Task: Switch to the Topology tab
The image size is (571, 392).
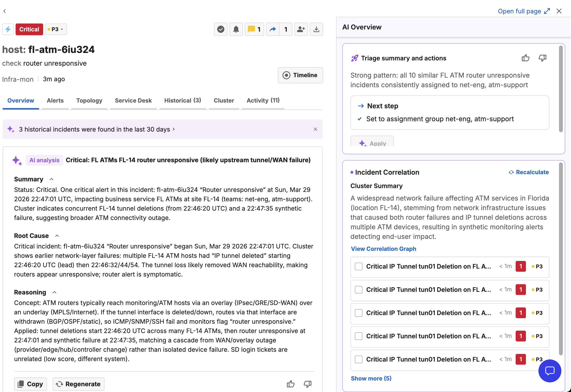Action: tap(89, 100)
